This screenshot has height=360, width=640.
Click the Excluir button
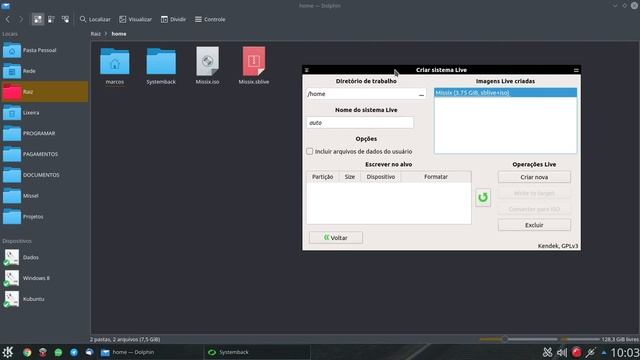coord(534,225)
